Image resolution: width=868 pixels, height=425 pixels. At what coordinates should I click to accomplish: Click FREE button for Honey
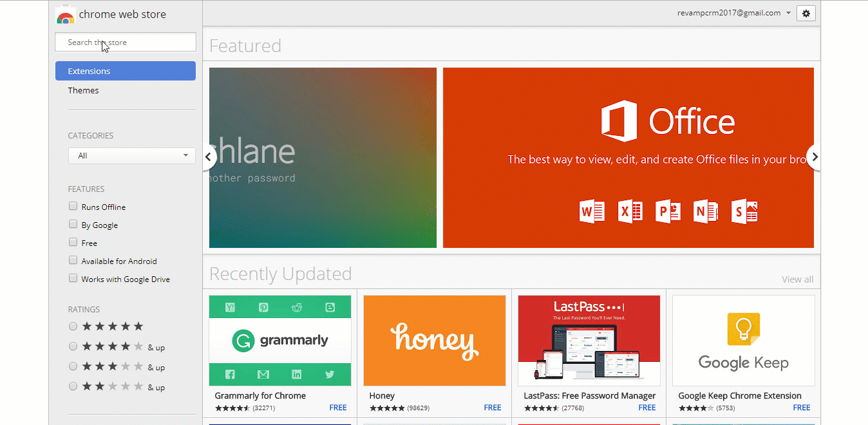pyautogui.click(x=493, y=408)
